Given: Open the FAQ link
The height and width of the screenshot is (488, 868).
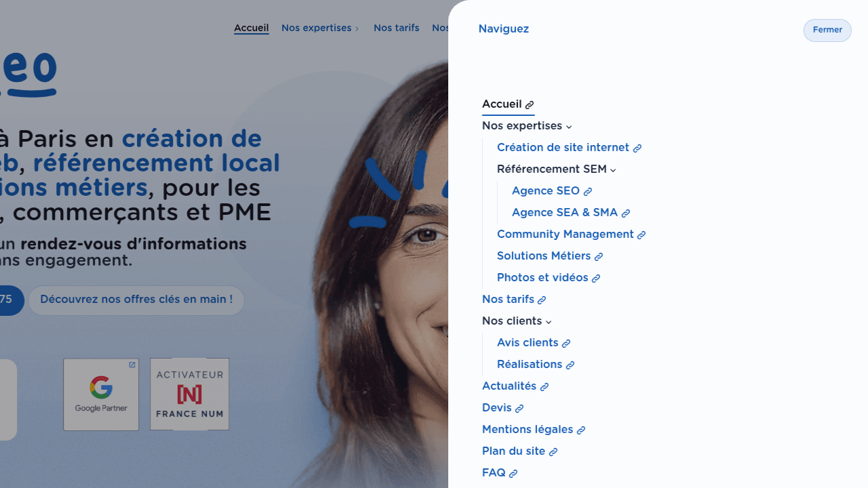Looking at the screenshot, I should (x=500, y=473).
